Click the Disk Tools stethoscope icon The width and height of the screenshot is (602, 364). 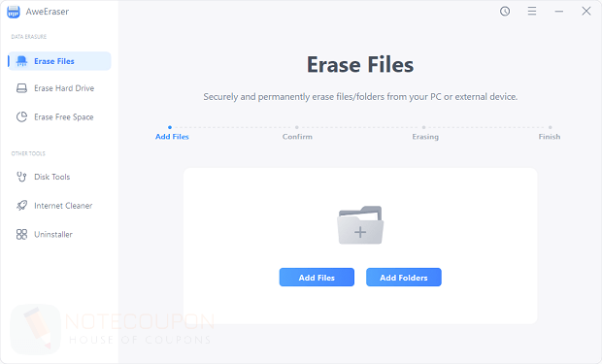pos(21,177)
